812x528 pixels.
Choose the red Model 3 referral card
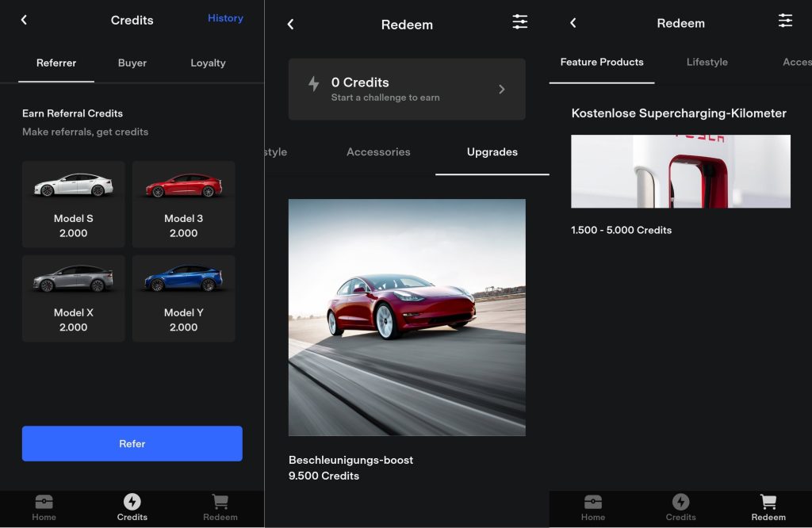click(183, 205)
